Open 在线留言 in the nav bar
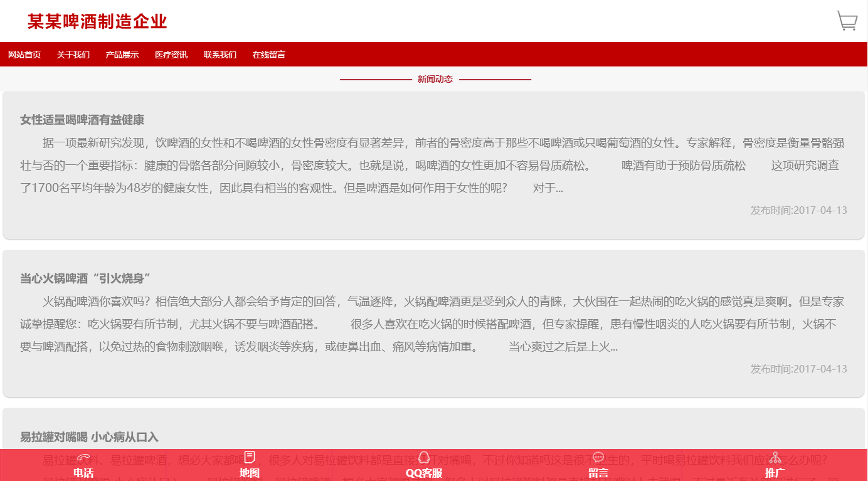This screenshot has width=868, height=481. [269, 55]
